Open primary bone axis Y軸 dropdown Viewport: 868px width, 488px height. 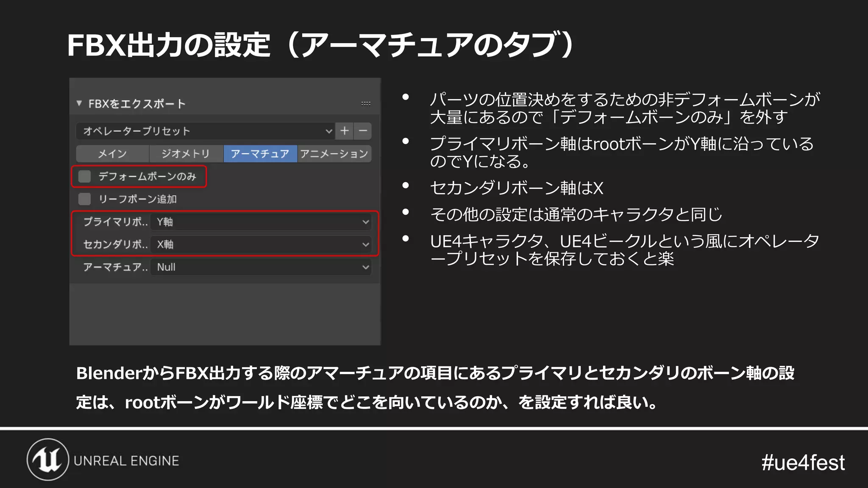(x=261, y=222)
